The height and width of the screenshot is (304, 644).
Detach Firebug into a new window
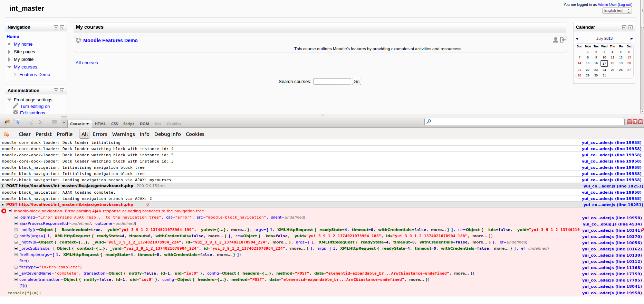pos(635,122)
